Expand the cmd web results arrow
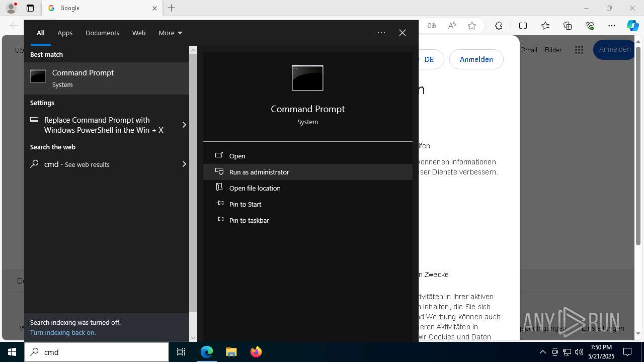Viewport: 644px width, 362px height. [184, 164]
